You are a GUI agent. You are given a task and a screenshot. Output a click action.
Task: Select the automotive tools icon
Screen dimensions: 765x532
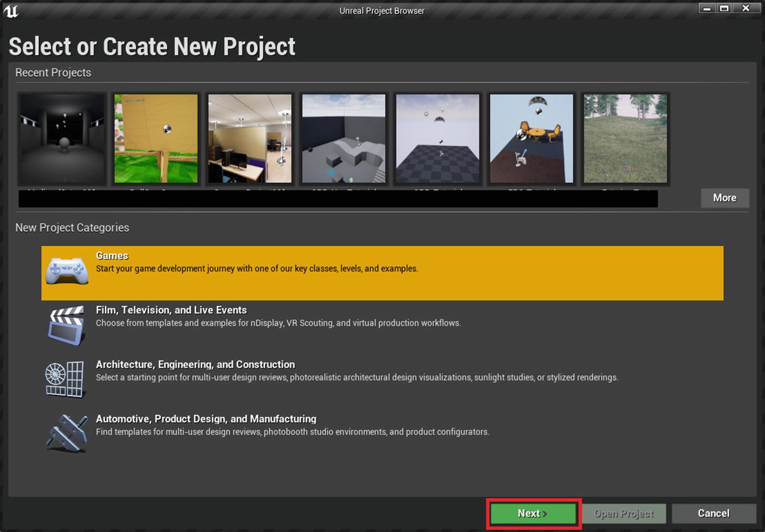tap(67, 433)
